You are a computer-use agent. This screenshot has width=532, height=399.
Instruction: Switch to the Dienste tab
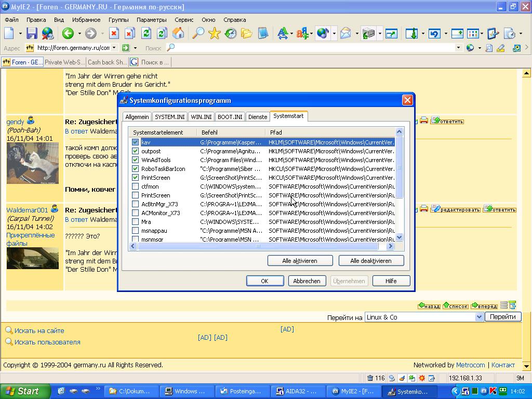click(x=258, y=117)
